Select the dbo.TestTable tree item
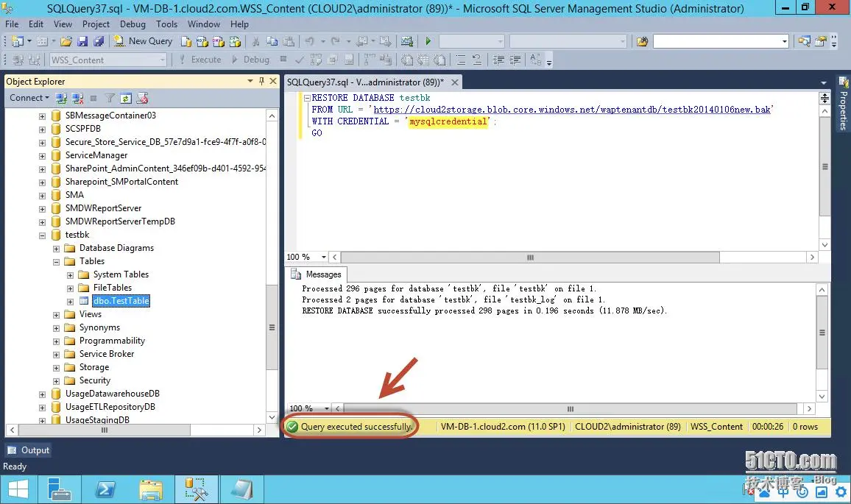The image size is (851, 504). click(x=121, y=300)
